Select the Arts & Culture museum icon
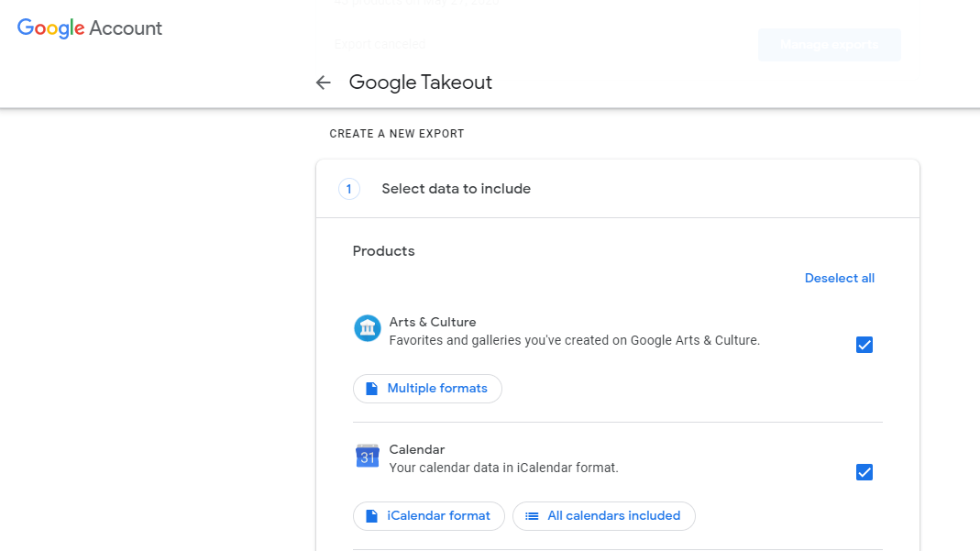 point(367,328)
